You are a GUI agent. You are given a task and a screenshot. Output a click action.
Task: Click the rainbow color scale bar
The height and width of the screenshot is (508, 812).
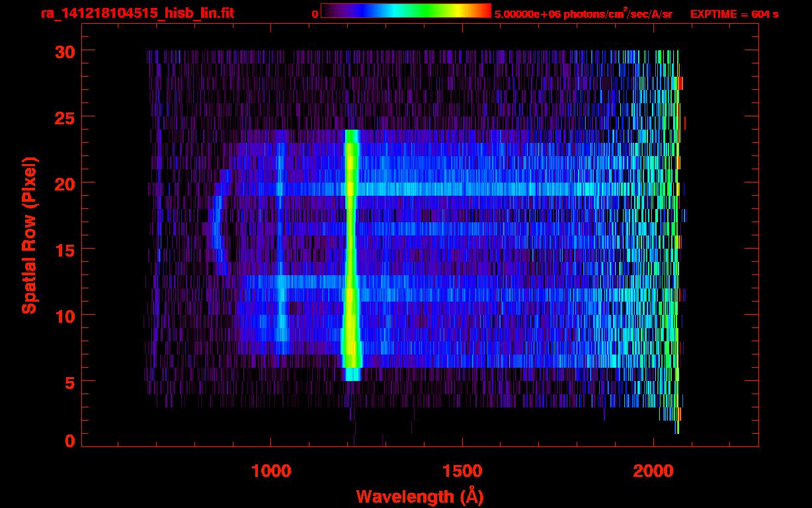click(x=405, y=11)
